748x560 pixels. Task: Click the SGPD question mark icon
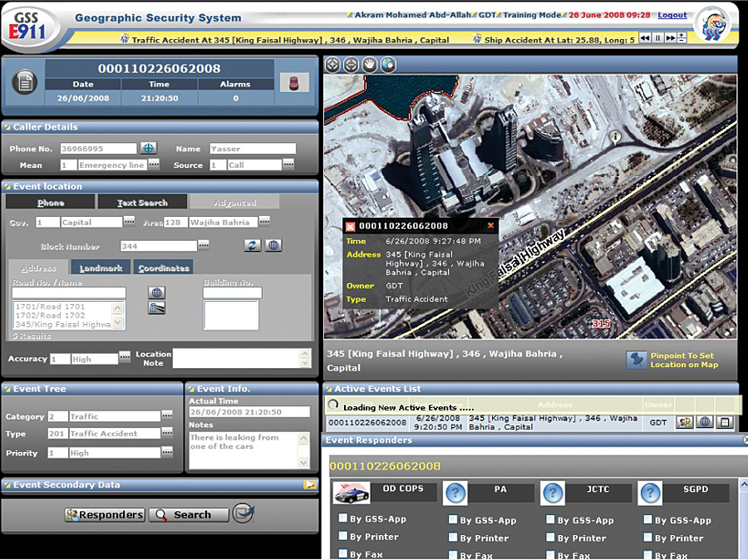pos(650,493)
